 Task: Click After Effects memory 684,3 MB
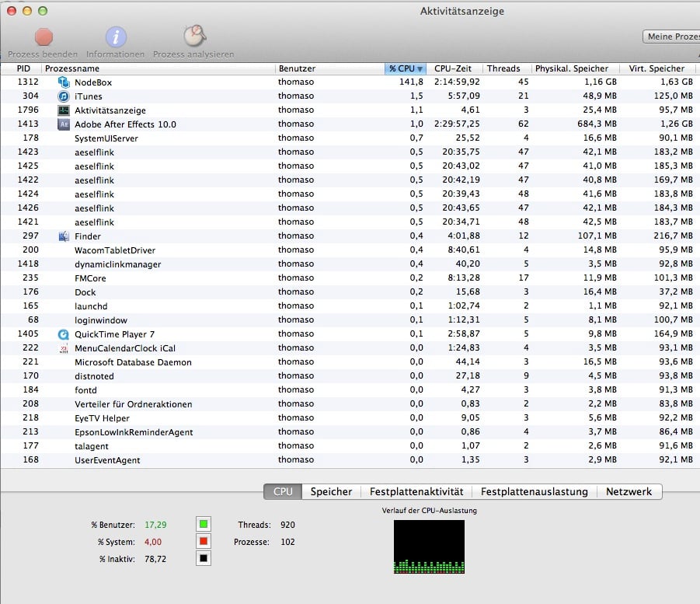[x=597, y=124]
